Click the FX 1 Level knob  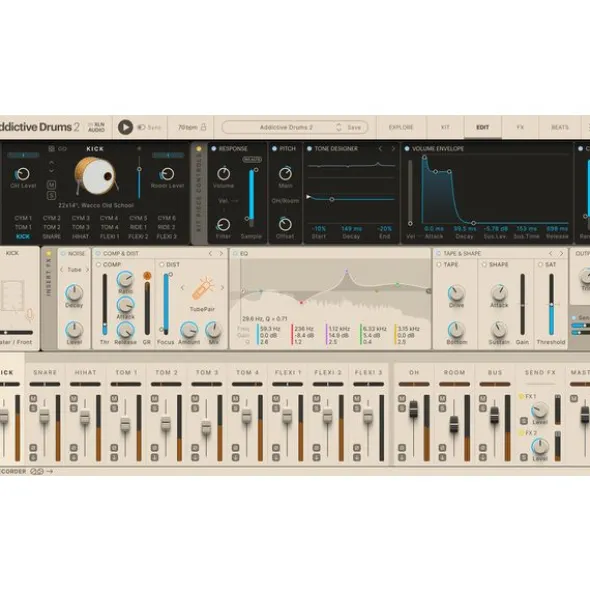(539, 410)
